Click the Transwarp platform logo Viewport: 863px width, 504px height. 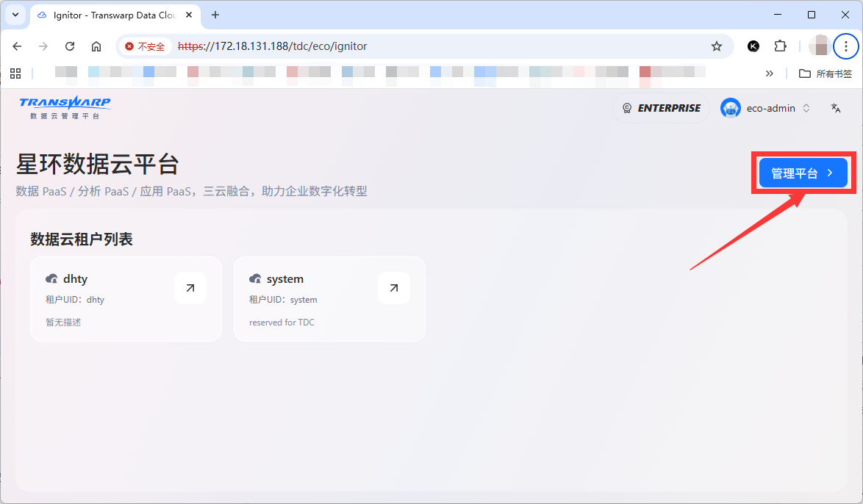[65, 107]
